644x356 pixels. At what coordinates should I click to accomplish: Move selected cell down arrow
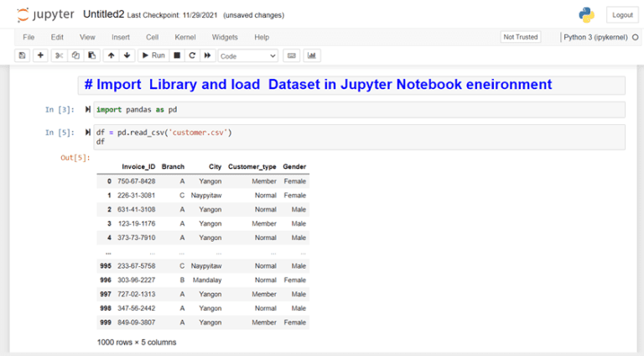tap(127, 55)
